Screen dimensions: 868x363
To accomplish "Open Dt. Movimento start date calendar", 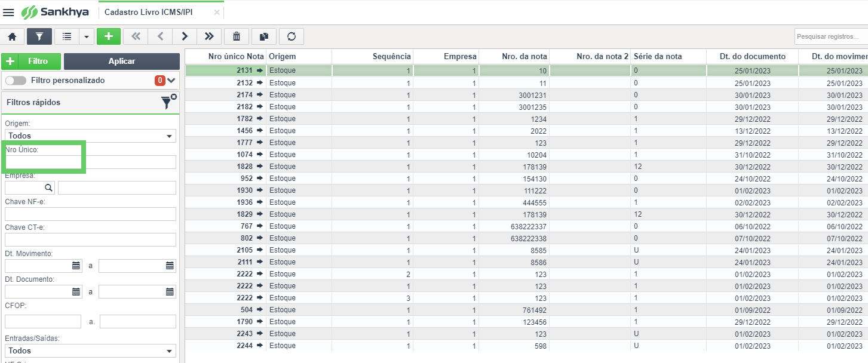I will click(76, 266).
